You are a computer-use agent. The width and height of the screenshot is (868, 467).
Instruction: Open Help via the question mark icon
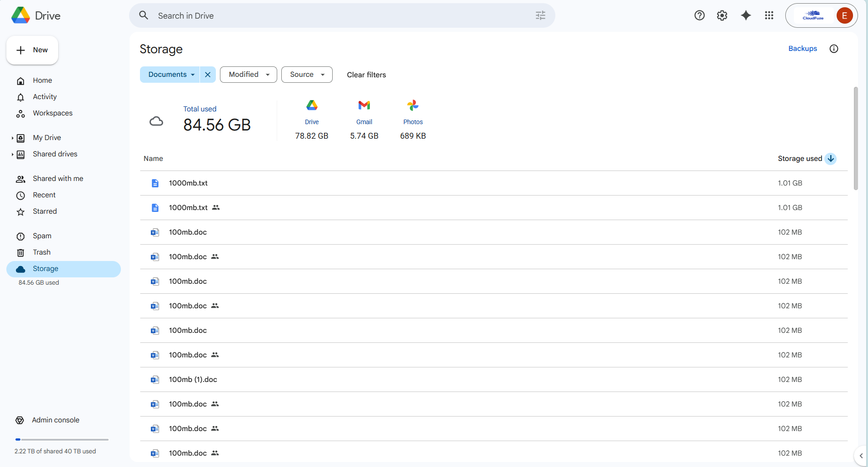(x=699, y=15)
